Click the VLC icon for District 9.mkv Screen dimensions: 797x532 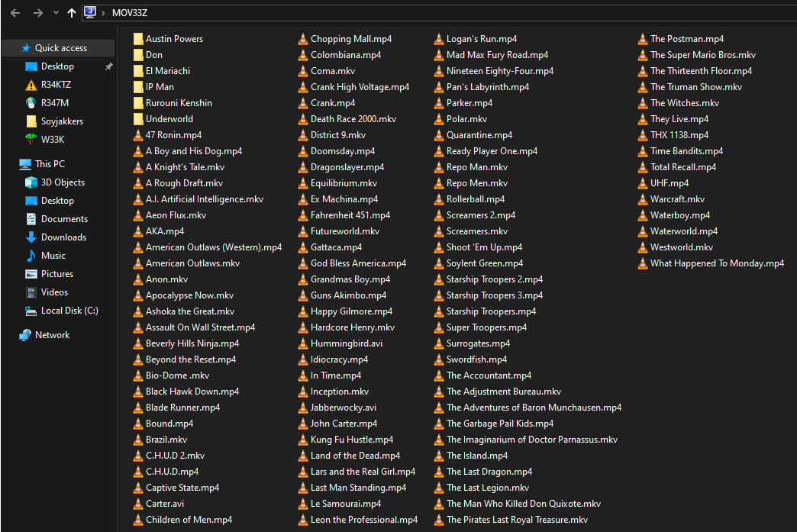(303, 134)
